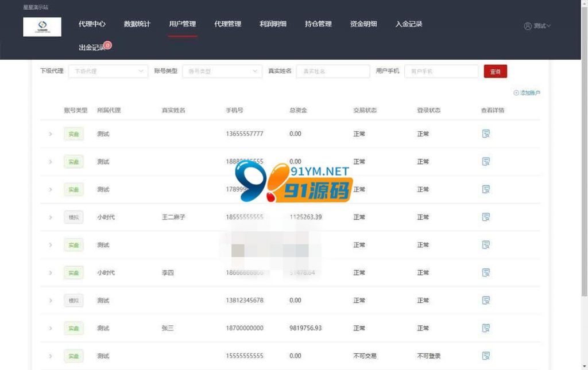This screenshot has width=588, height=370.
Task: Click 模拟 tag in 13812345678 row
Action: click(x=73, y=301)
